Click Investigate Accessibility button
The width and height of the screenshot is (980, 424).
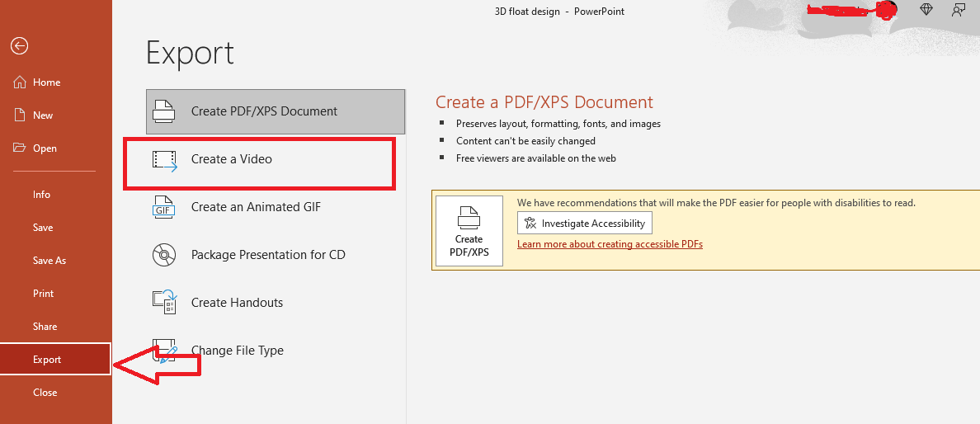click(584, 224)
